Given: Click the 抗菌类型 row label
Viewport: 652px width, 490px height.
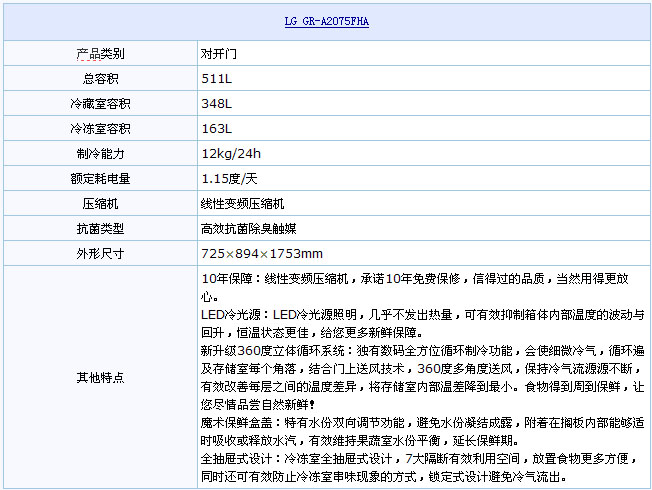Looking at the screenshot, I should click(x=100, y=228).
